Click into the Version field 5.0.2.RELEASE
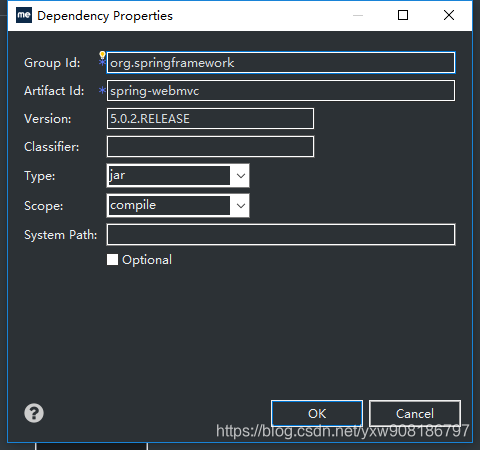Screen dimensions: 480x450 pos(210,119)
